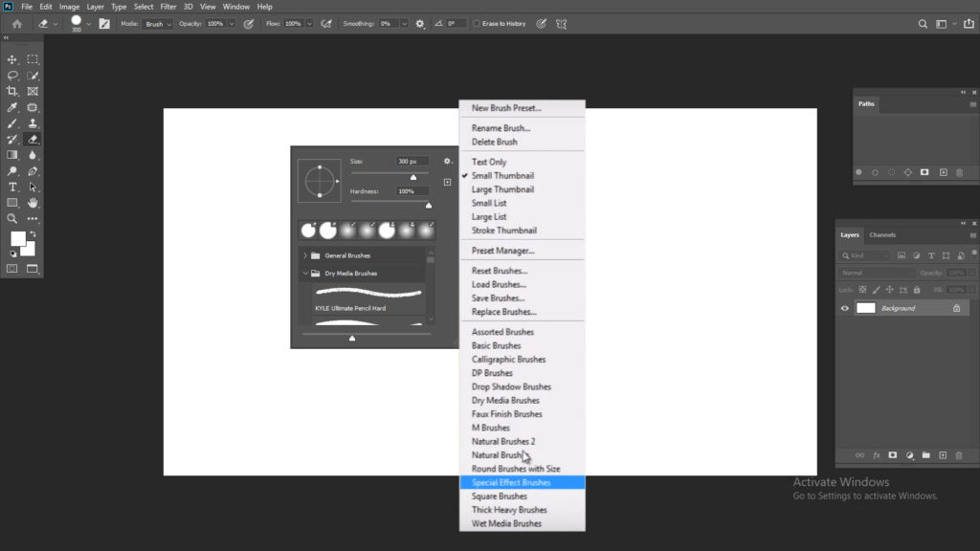The image size is (980, 551).
Task: Click Load Brushes menu entry
Action: pyautogui.click(x=522, y=284)
